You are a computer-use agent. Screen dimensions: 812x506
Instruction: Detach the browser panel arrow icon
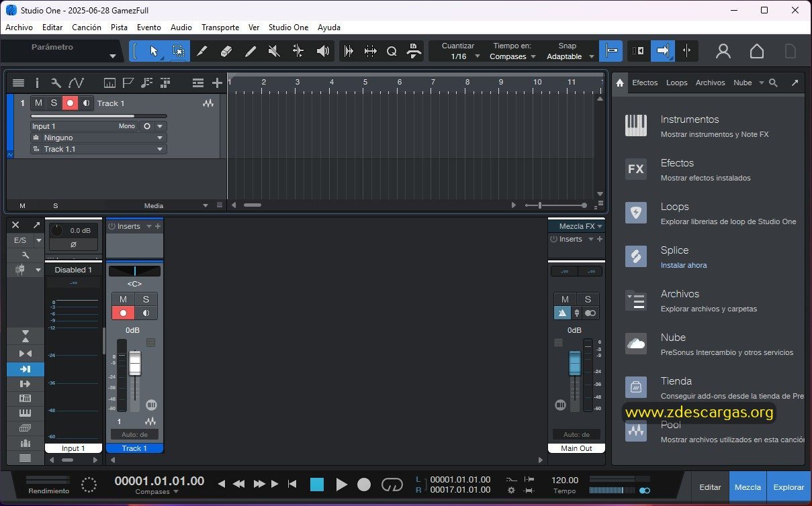[795, 83]
